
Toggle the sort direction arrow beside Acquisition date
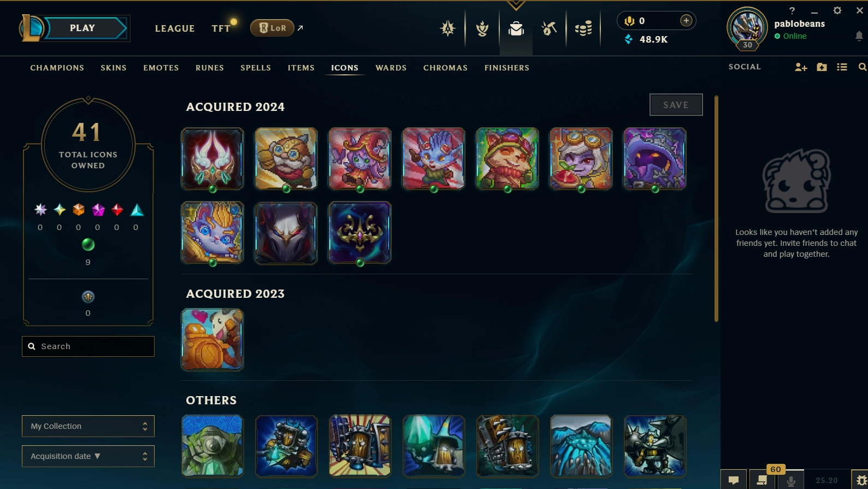point(97,456)
